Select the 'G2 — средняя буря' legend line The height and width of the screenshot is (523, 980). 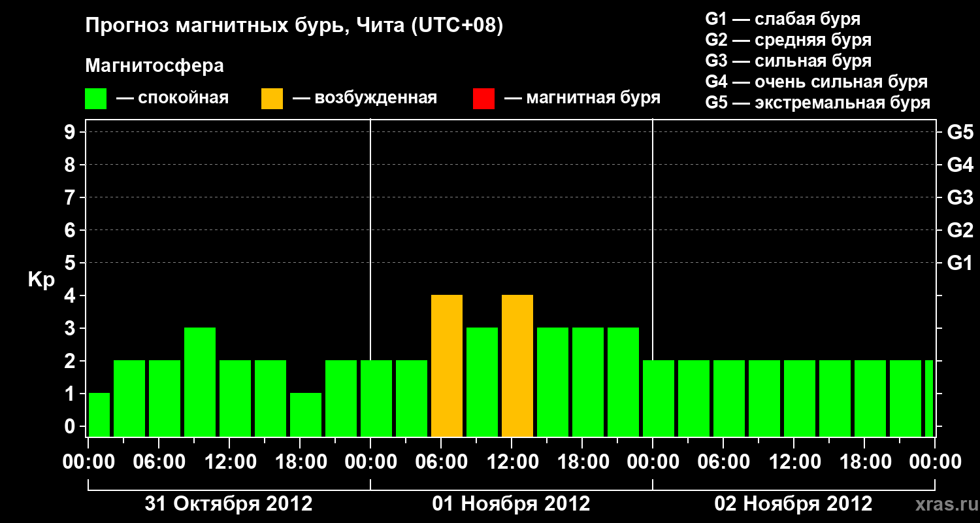pyautogui.click(x=788, y=40)
